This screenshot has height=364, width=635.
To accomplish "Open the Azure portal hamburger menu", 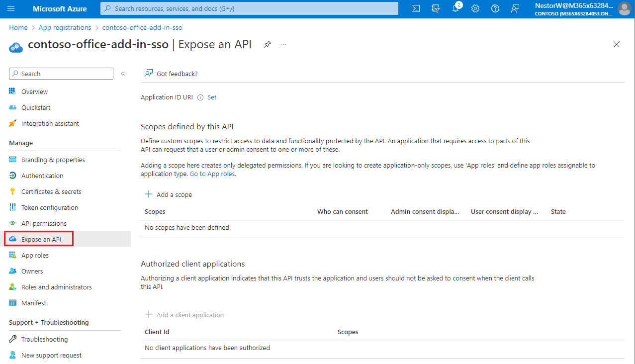I will [x=10, y=8].
